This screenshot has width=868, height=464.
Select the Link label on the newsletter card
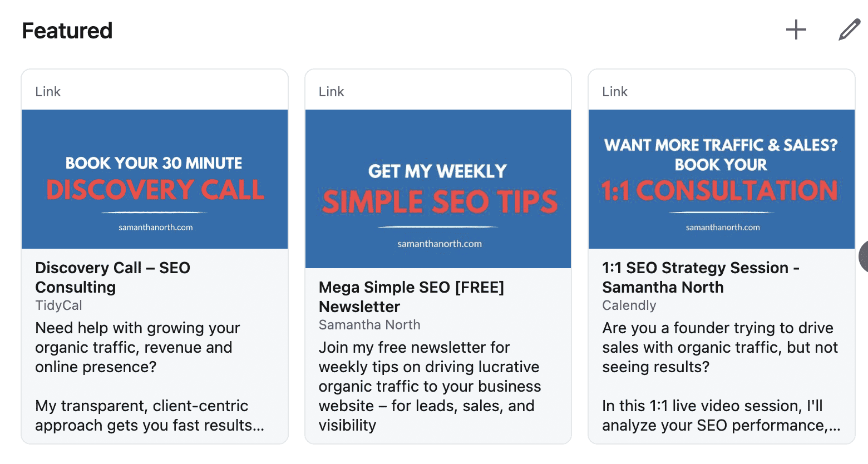click(332, 91)
